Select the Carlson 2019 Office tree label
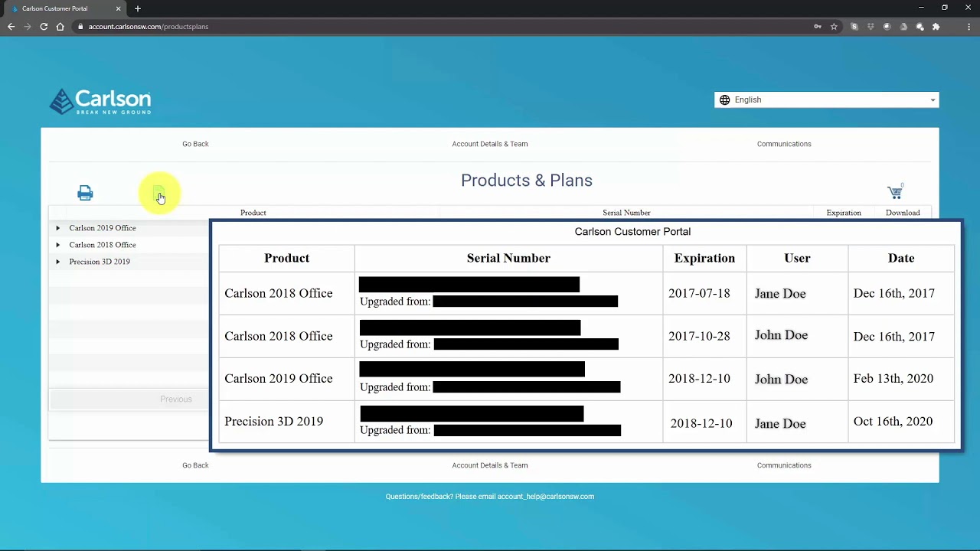Image resolution: width=980 pixels, height=551 pixels. pos(103,228)
